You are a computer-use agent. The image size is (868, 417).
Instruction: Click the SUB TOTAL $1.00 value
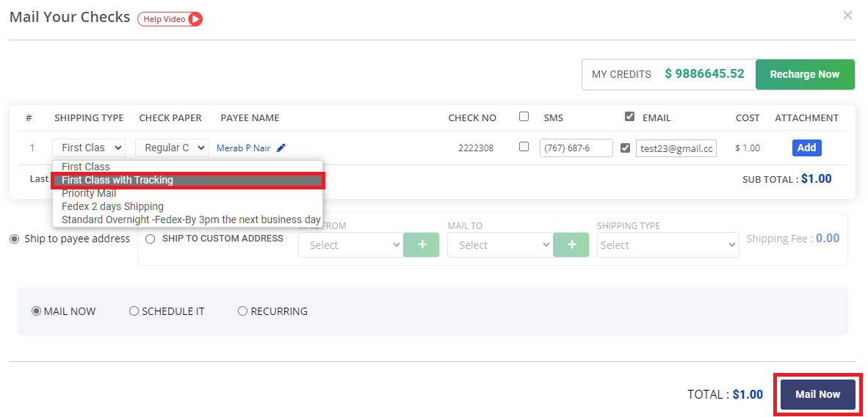coord(816,179)
